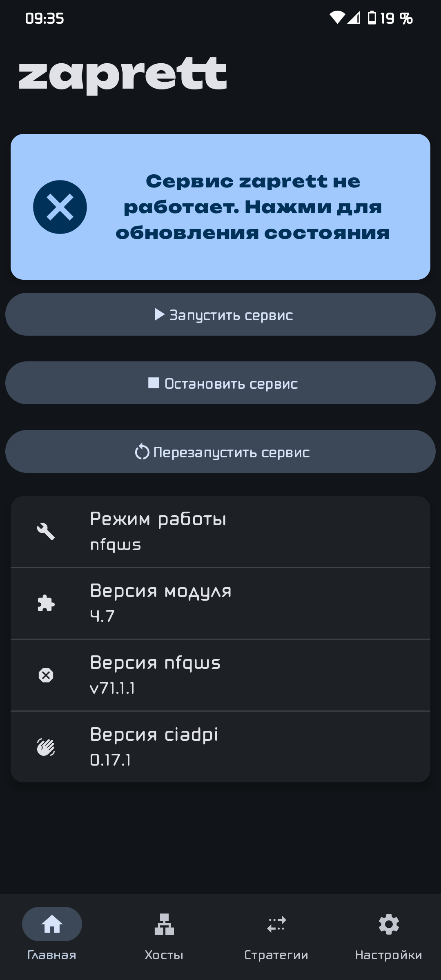Click the hand icon beside Версия ciadpi
Screen dimensions: 441x980
(46, 747)
